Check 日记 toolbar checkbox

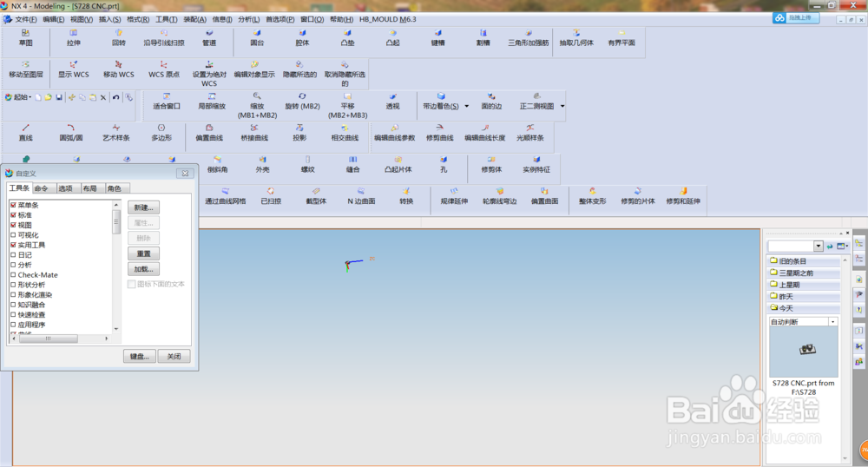[x=13, y=255]
